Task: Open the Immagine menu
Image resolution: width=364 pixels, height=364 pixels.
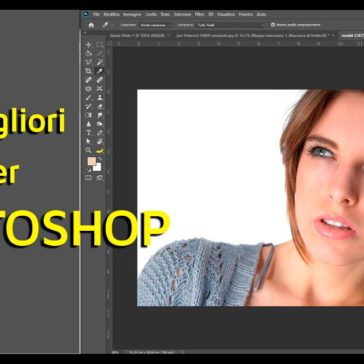Action: pyautogui.click(x=132, y=14)
